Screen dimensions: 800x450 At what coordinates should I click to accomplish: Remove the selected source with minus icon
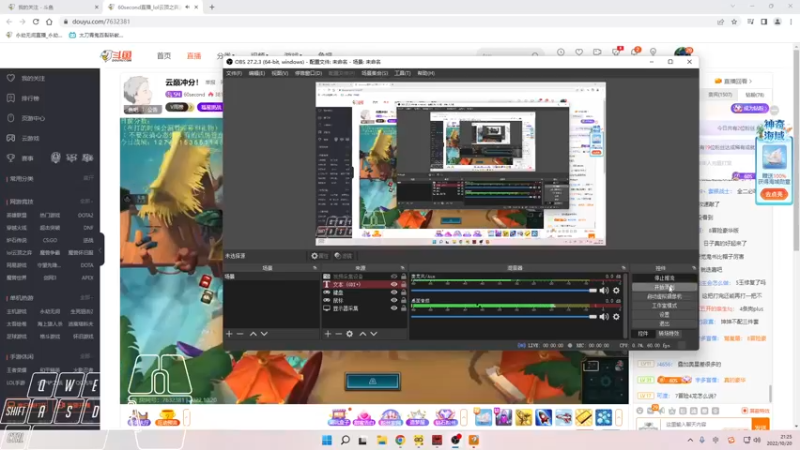[x=338, y=334]
